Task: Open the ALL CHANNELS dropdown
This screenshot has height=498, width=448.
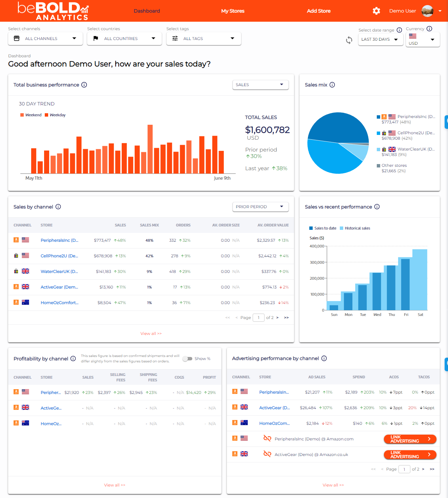Action: [x=45, y=39]
